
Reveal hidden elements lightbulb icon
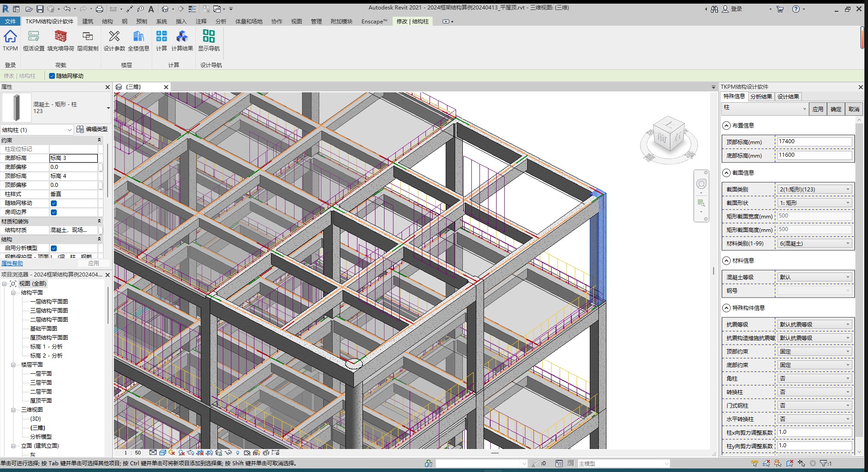click(x=238, y=453)
